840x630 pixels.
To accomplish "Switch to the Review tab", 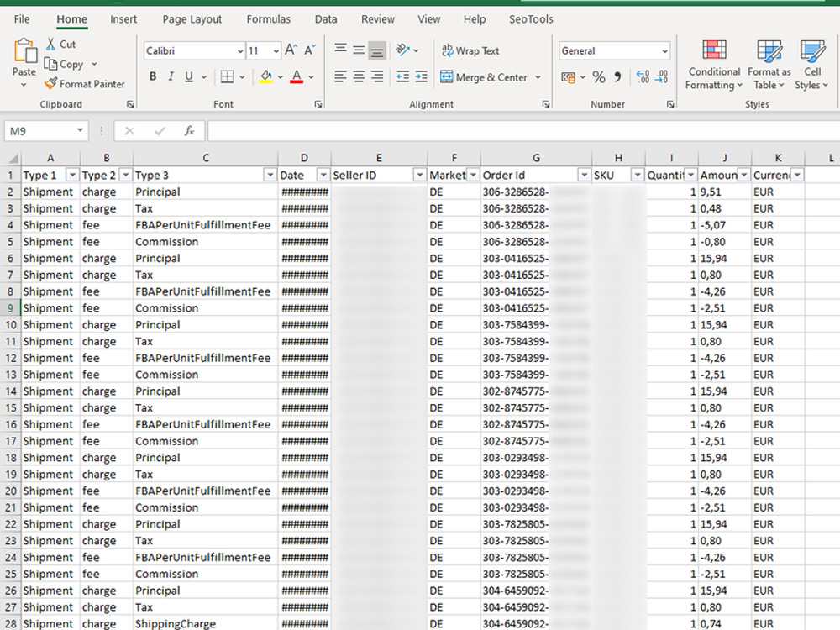I will point(378,19).
